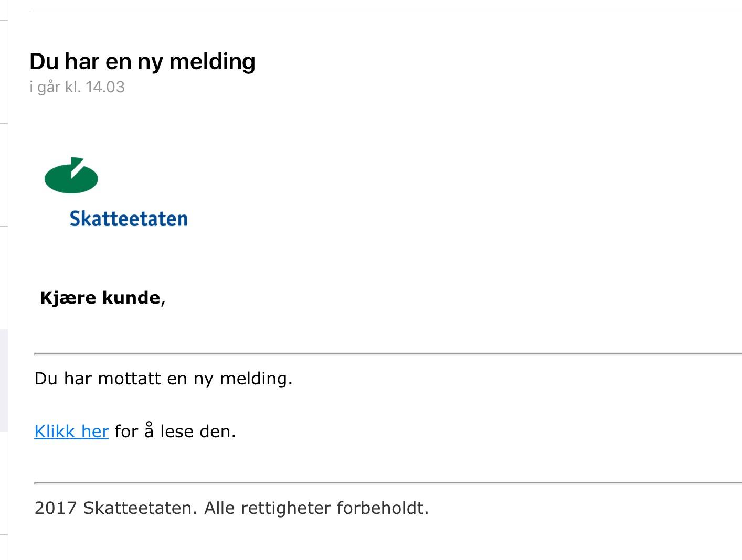Click the text "Du har mottatt en ny melding."
The image size is (742, 560).
pos(163,379)
